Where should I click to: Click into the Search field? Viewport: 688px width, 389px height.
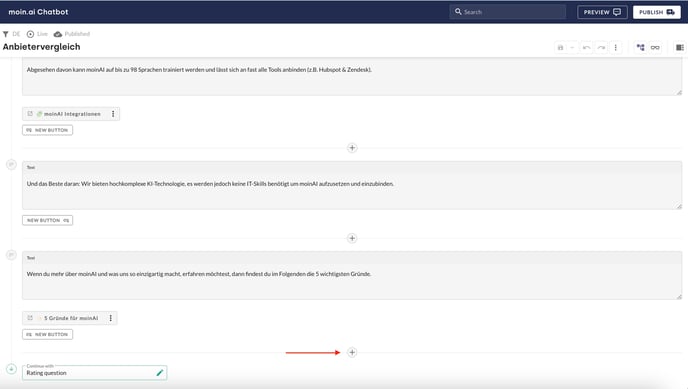point(508,12)
